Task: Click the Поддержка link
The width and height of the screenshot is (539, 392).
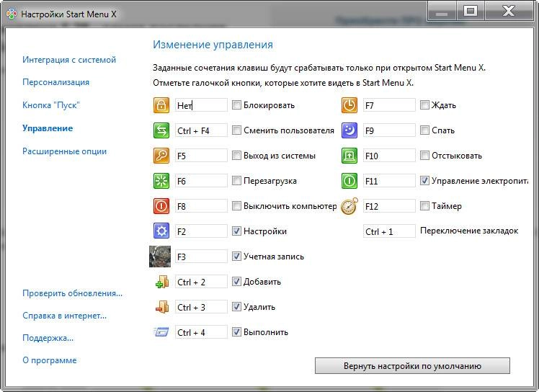Action: (48, 338)
